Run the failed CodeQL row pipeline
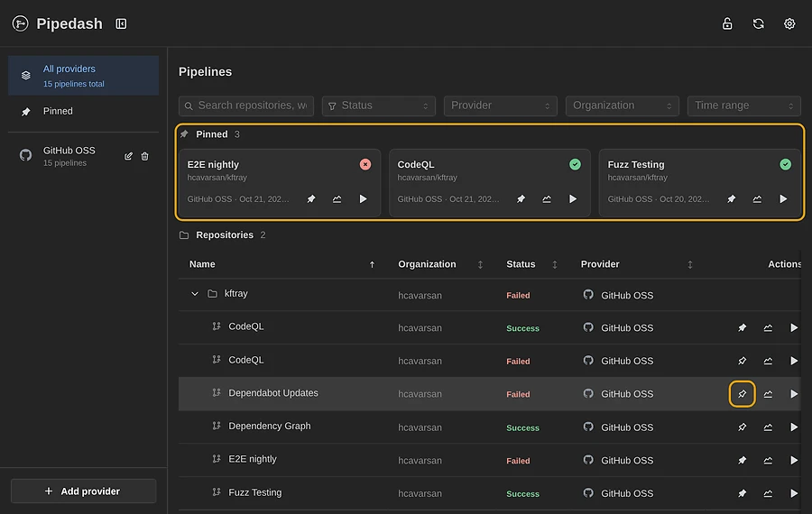Viewport: 812px width, 514px height. point(793,361)
